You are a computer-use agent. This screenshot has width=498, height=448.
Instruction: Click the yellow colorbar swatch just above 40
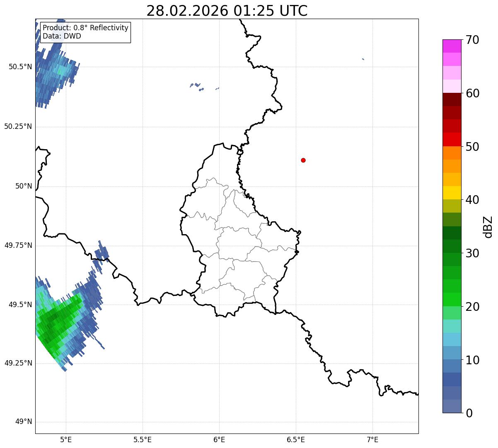[452, 193]
